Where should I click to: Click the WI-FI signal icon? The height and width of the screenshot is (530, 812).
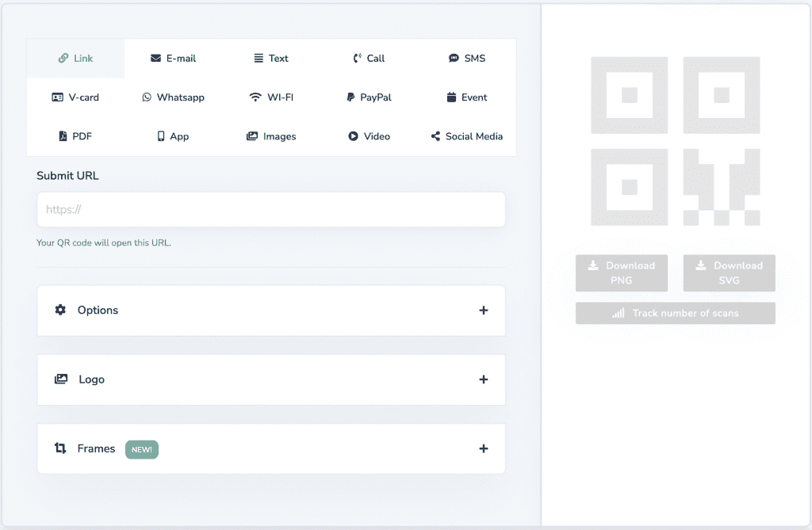(255, 97)
